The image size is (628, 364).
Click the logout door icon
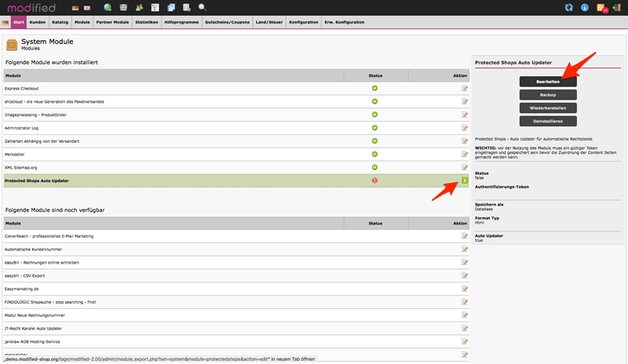click(616, 7)
